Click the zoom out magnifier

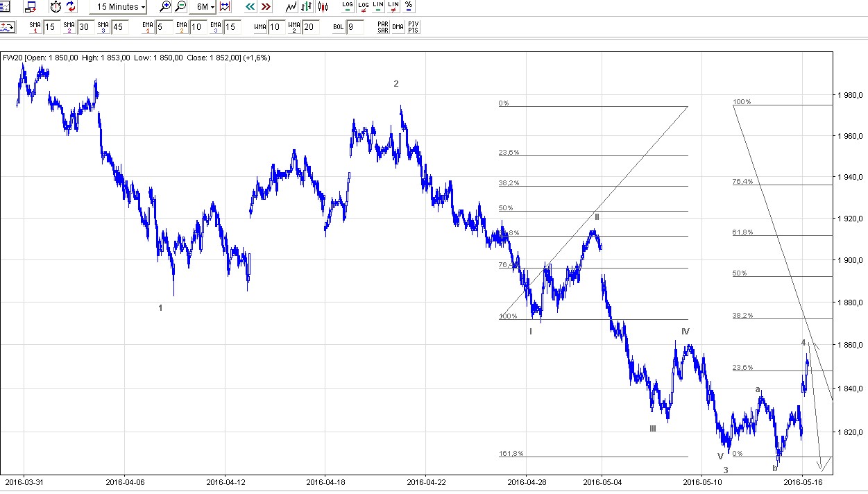[180, 7]
